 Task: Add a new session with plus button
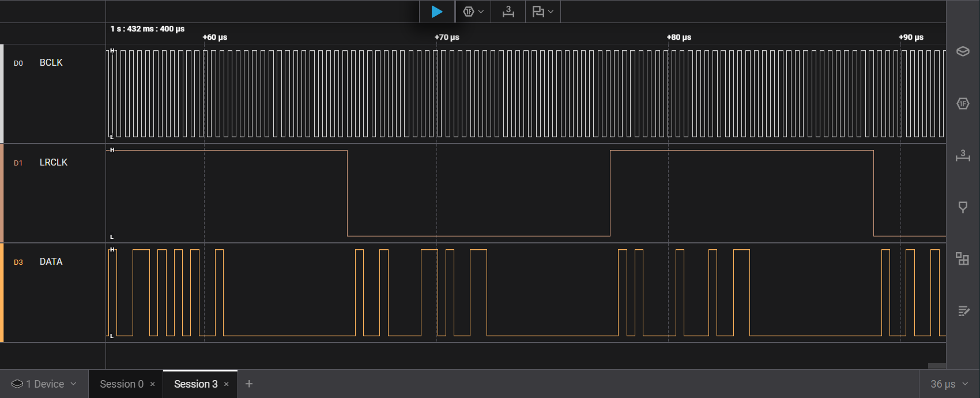pyautogui.click(x=249, y=384)
